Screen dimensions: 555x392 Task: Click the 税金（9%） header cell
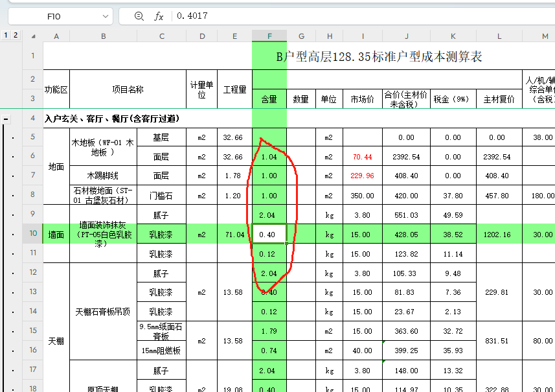[x=453, y=99]
